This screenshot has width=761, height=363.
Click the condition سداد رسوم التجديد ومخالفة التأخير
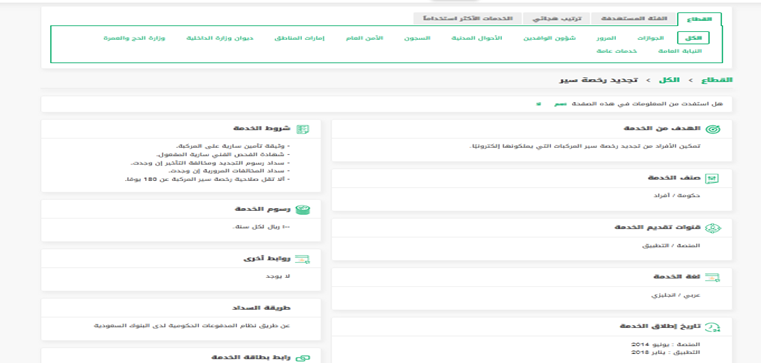(x=210, y=163)
